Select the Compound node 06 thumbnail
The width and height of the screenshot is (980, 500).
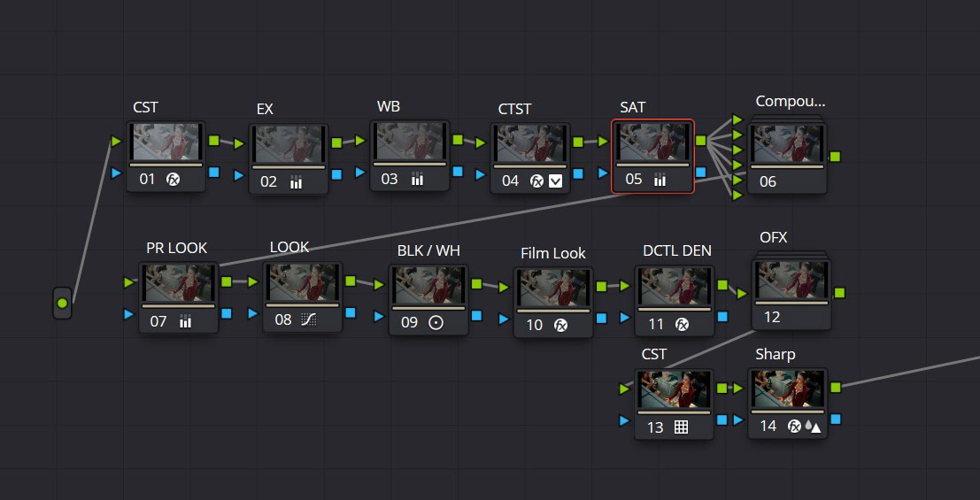(x=787, y=143)
